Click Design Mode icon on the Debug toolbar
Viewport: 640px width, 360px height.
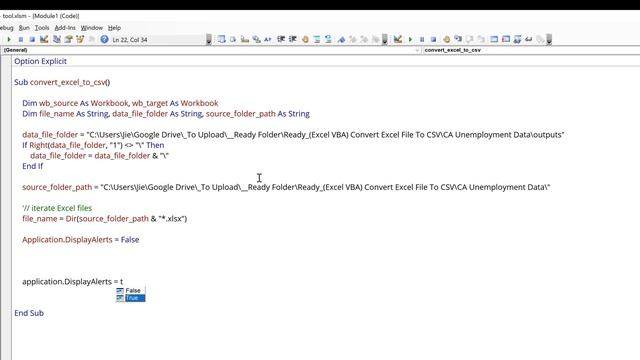coord(398,40)
